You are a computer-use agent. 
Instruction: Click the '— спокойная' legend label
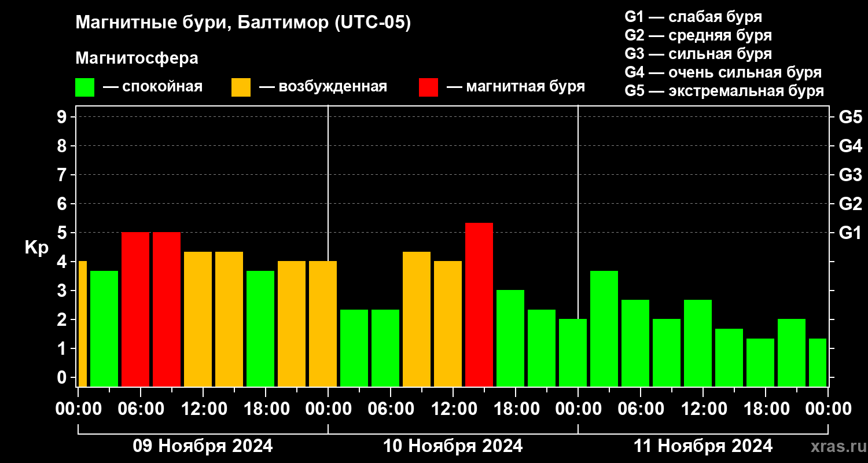pos(153,87)
